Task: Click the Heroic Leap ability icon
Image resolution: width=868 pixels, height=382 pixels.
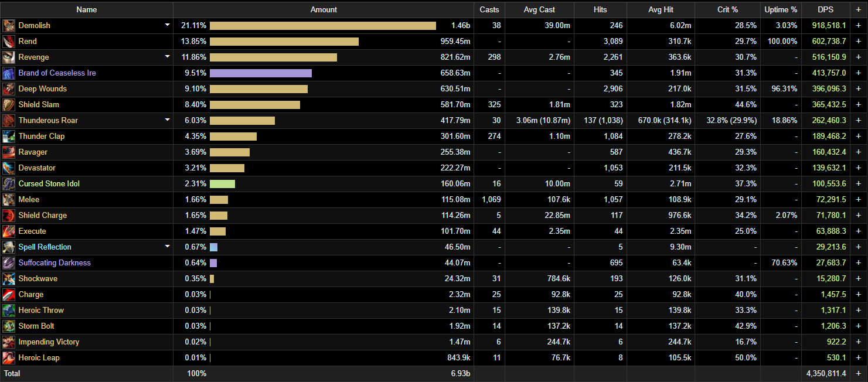Action: point(9,358)
